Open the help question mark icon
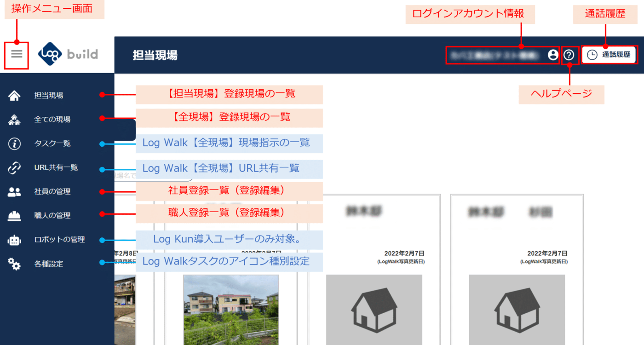This screenshot has height=345, width=644. click(x=569, y=55)
